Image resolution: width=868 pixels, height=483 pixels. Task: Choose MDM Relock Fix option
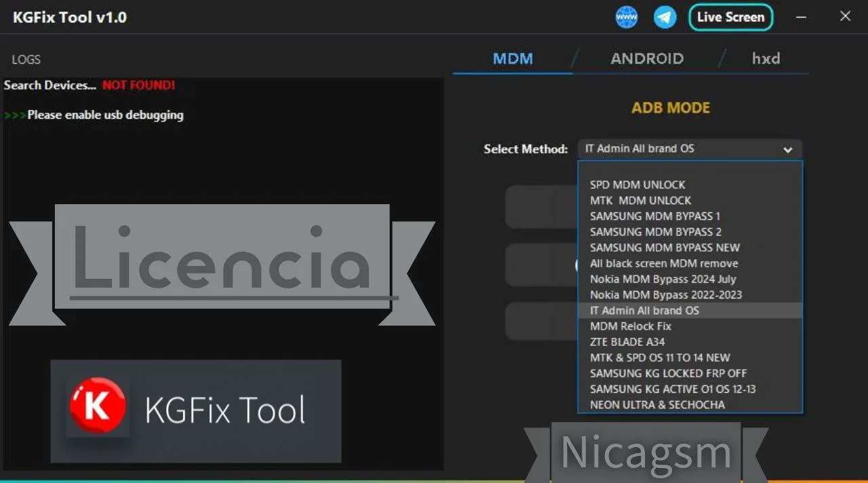point(690,326)
